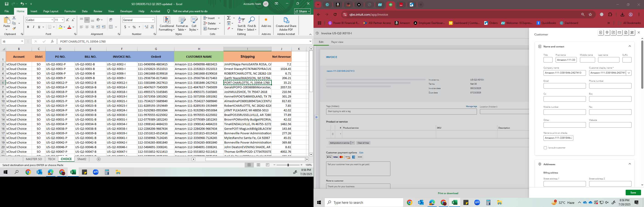Image resolution: width=644 pixels, height=207 pixels.
Task: Bookmark this page with the star icon
Action: (x=590, y=14)
